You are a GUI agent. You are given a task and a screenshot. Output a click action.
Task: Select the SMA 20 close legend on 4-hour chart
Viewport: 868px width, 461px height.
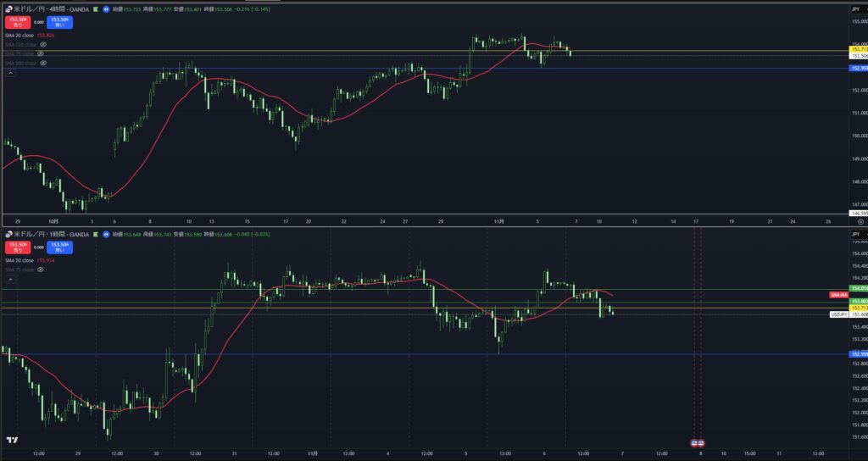tap(19, 35)
